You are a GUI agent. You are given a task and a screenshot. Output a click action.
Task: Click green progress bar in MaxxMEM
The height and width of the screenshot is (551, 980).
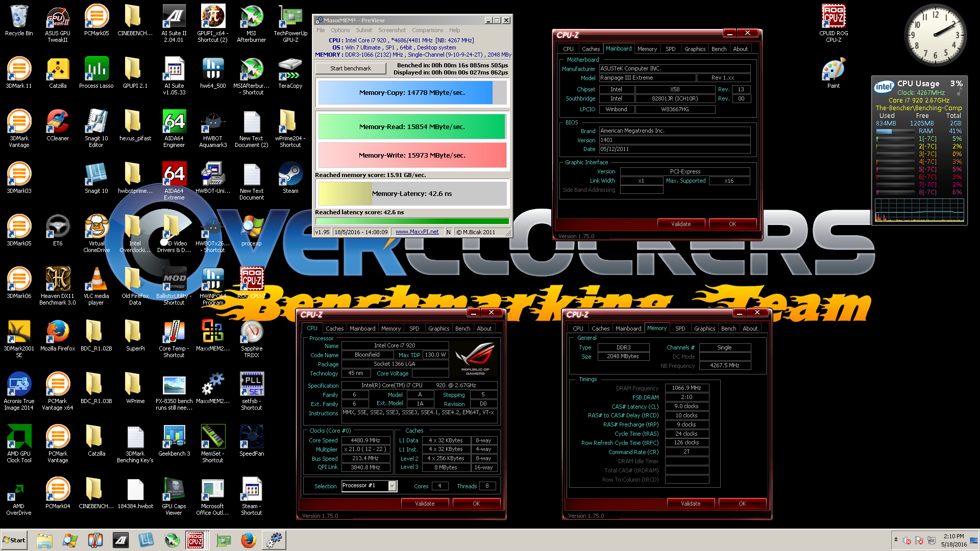click(x=412, y=221)
